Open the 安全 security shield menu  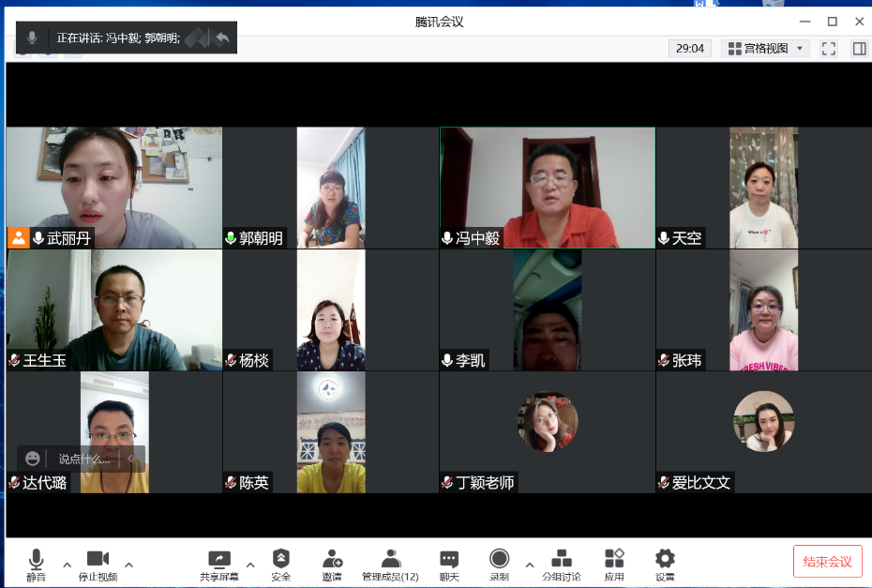[280, 565]
